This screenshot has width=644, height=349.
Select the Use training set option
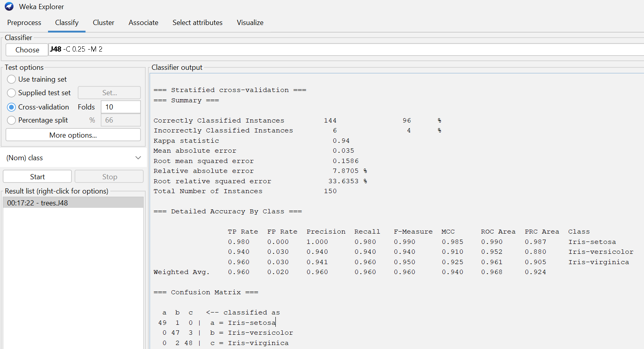pos(12,79)
